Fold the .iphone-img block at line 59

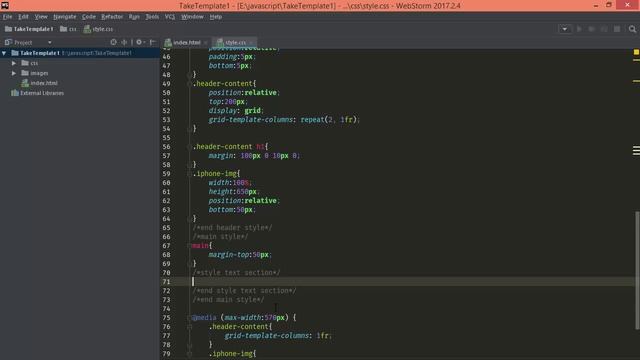click(x=189, y=173)
